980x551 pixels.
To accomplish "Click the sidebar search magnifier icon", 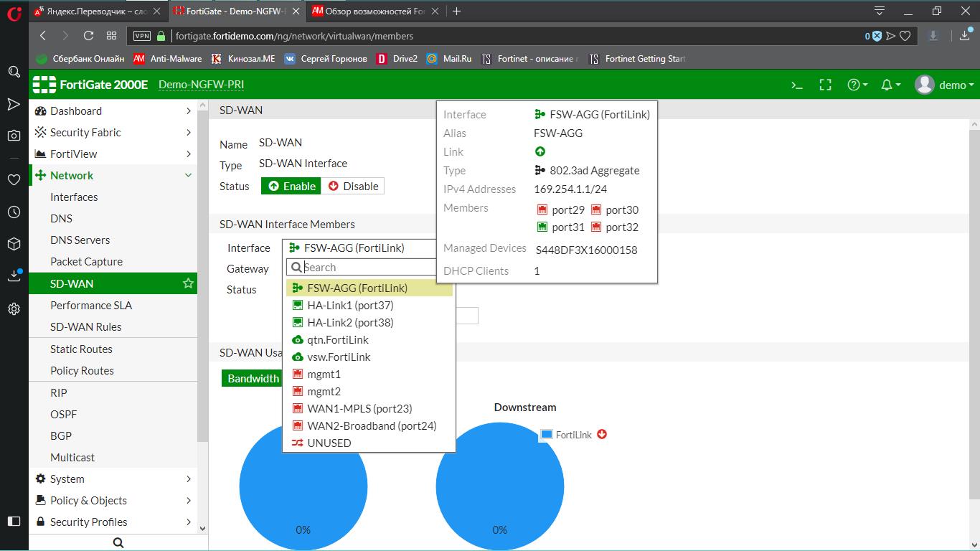I will 118,543.
